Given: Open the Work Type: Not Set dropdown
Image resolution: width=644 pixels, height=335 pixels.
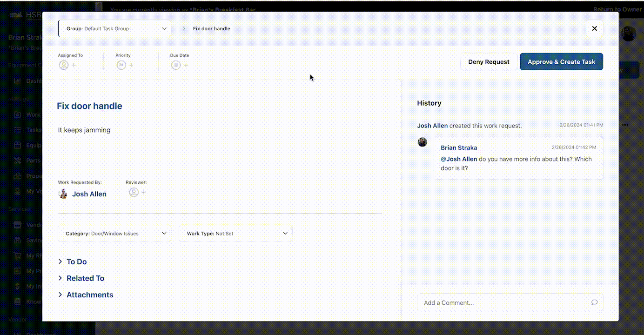Looking at the screenshot, I should click(x=235, y=234).
